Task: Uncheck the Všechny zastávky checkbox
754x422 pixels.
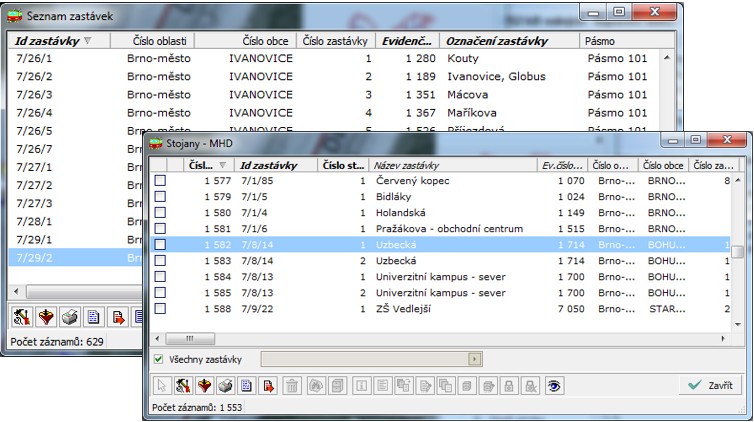Action: pyautogui.click(x=158, y=358)
